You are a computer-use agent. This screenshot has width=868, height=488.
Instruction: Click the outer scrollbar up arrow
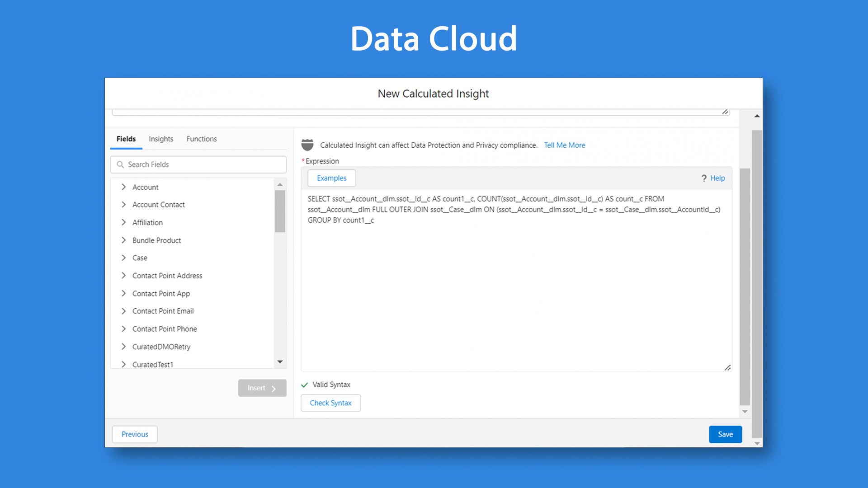(x=757, y=116)
